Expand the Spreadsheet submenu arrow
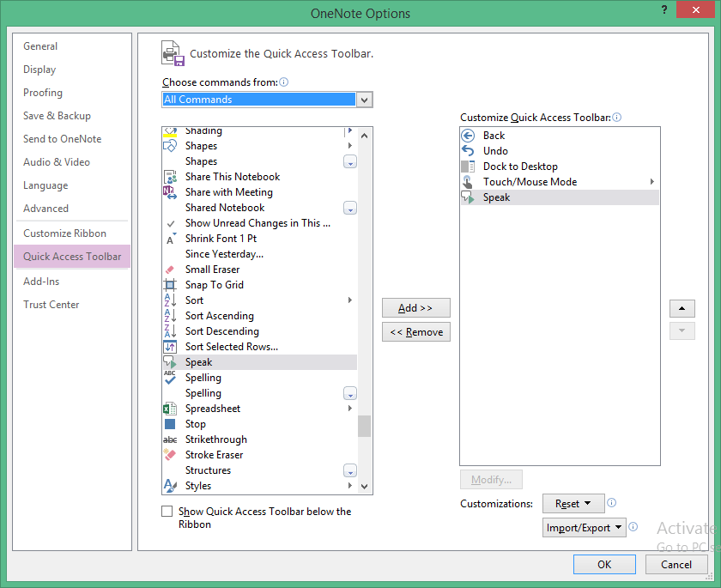Screen dimensions: 721x588 tap(350, 409)
